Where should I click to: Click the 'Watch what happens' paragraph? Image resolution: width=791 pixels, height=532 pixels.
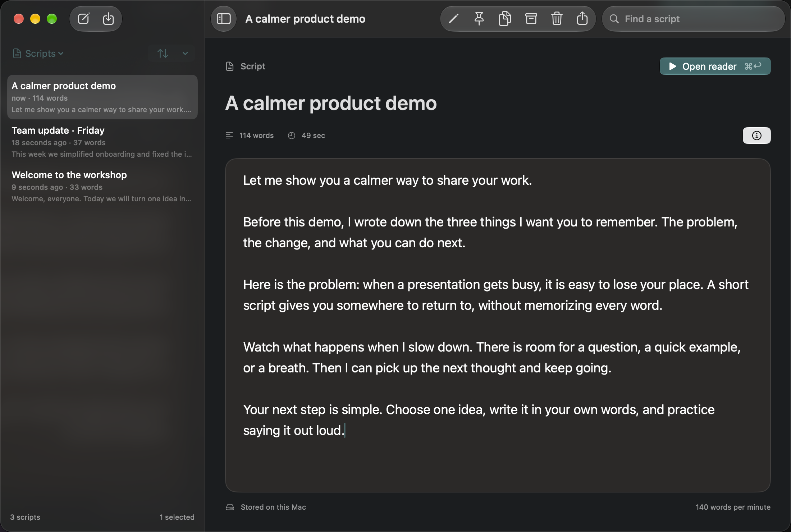click(x=492, y=357)
